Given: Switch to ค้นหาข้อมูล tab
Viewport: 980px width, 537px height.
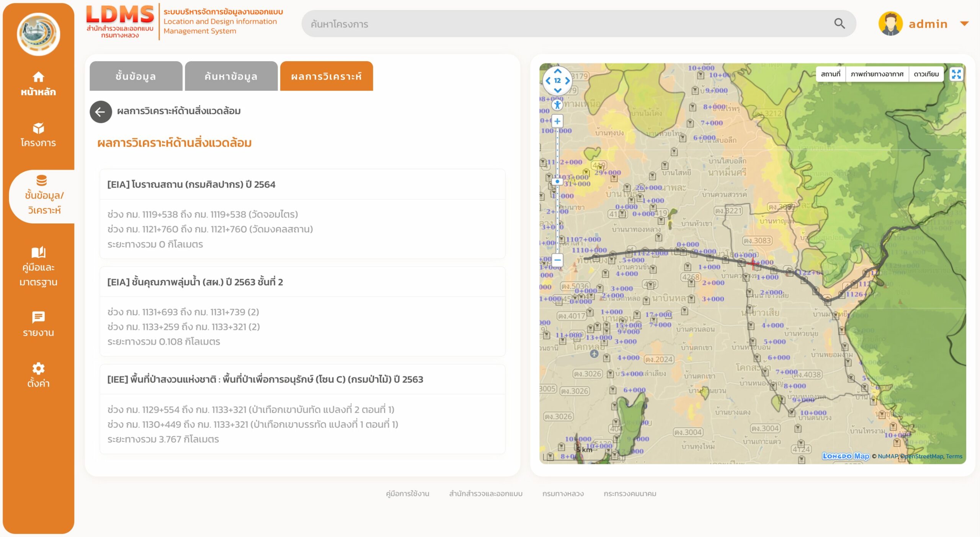Looking at the screenshot, I should point(231,76).
